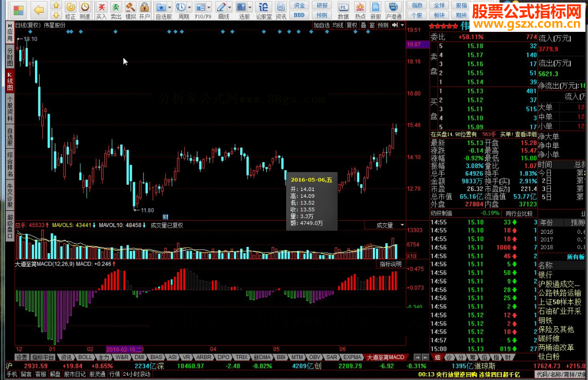Click the 修正 data correction icon
The width and height of the screenshot is (588, 380).
click(x=70, y=10)
